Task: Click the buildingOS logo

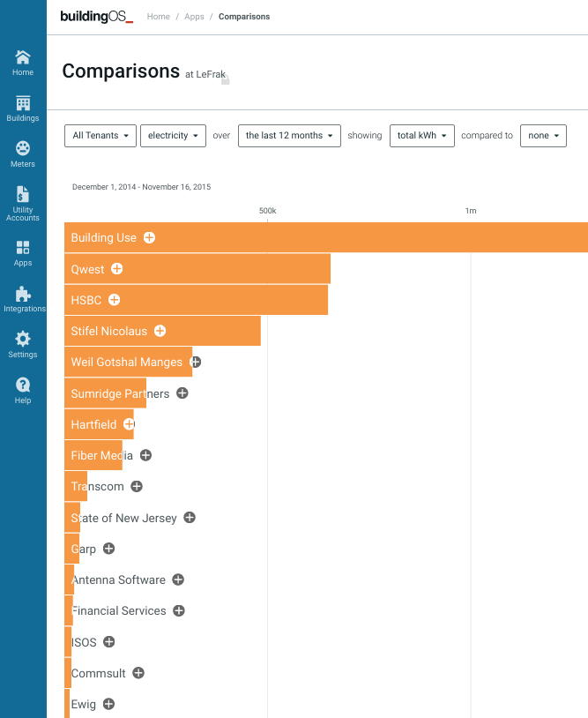Action: [x=97, y=17]
